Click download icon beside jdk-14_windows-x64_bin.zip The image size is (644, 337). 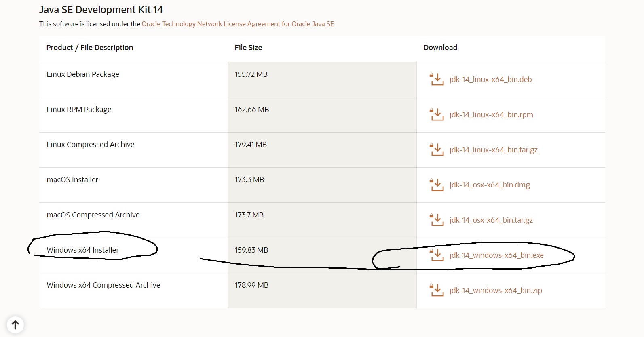[437, 290]
